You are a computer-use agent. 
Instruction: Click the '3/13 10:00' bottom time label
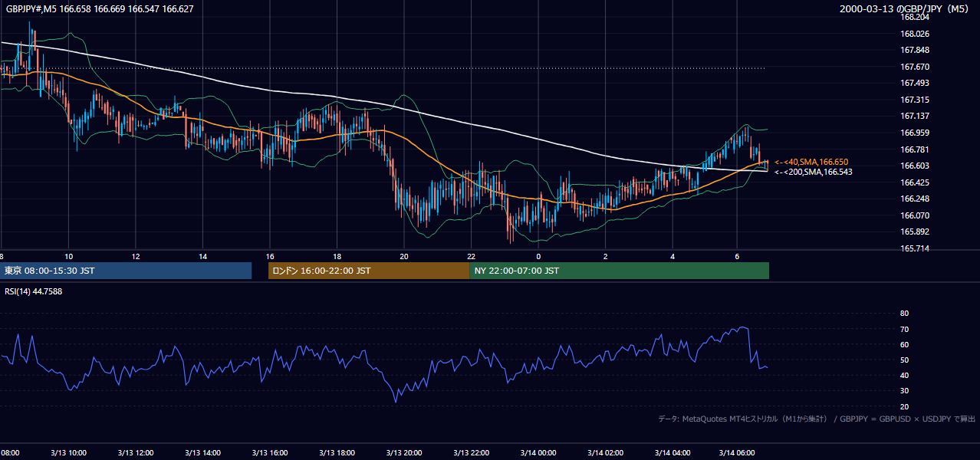68,452
